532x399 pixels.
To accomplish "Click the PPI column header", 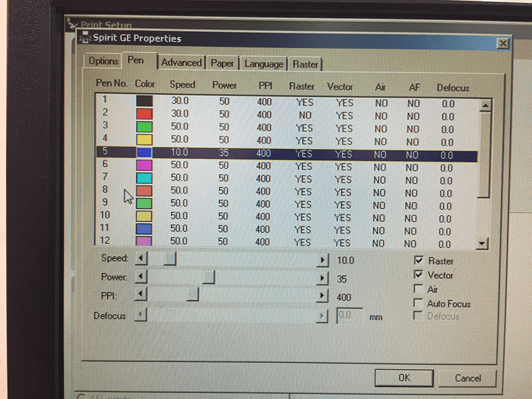I will [265, 86].
